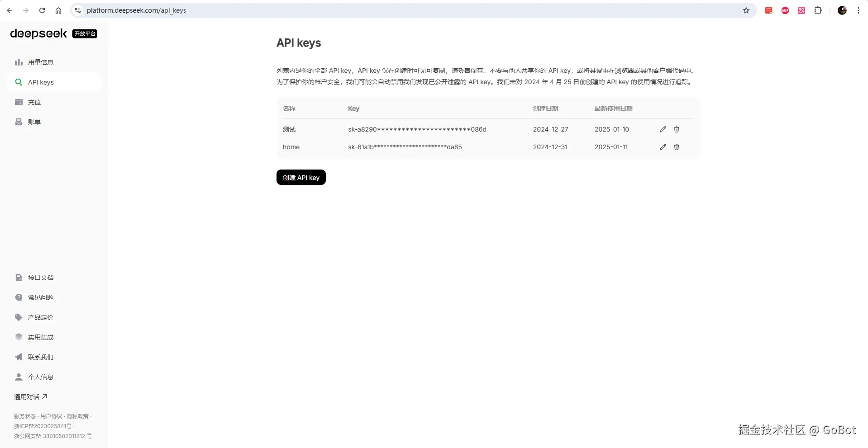Image resolution: width=868 pixels, height=448 pixels.
Task: Open the Chrome profile avatar
Action: 842,10
